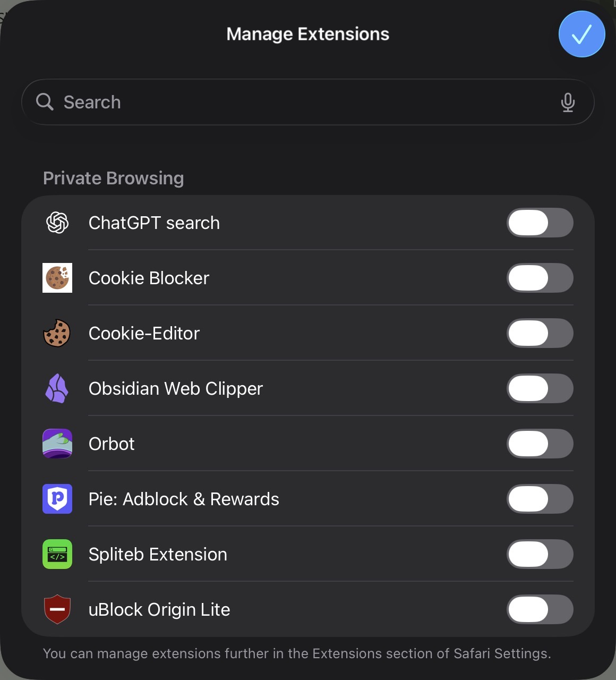Toggle the Pie: Adblock & Rewards switch
This screenshot has height=680, width=616.
point(540,499)
